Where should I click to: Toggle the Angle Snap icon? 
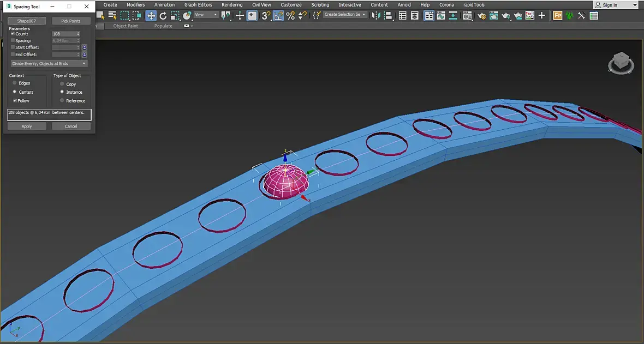278,16
